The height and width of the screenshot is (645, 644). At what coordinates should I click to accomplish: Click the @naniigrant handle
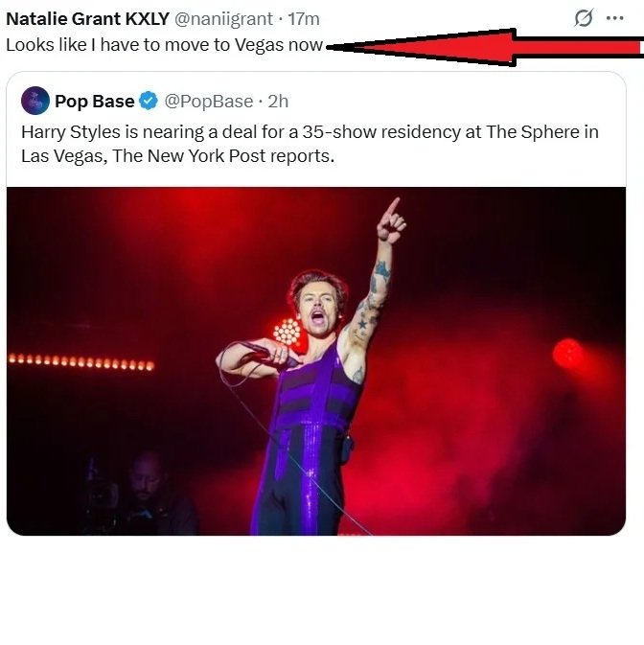point(221,19)
